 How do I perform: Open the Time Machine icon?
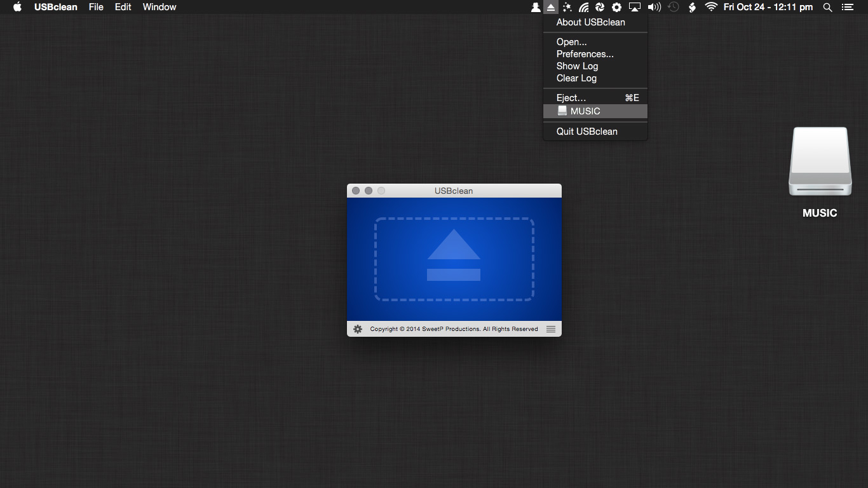coord(674,7)
